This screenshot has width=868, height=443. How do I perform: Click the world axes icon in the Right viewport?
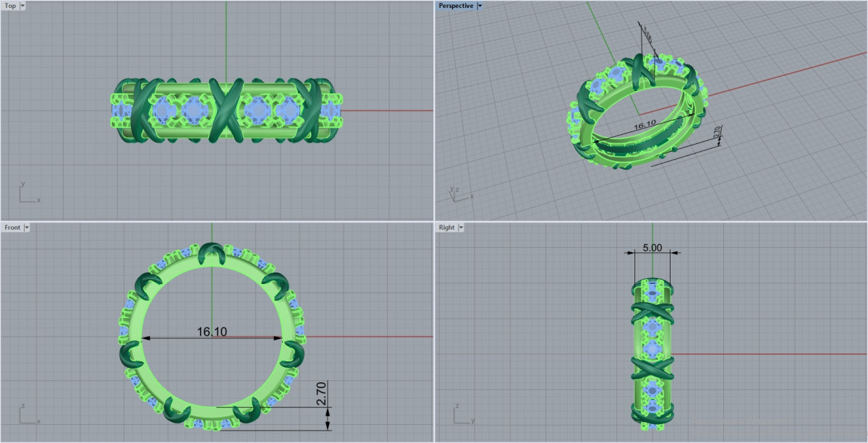[x=464, y=415]
